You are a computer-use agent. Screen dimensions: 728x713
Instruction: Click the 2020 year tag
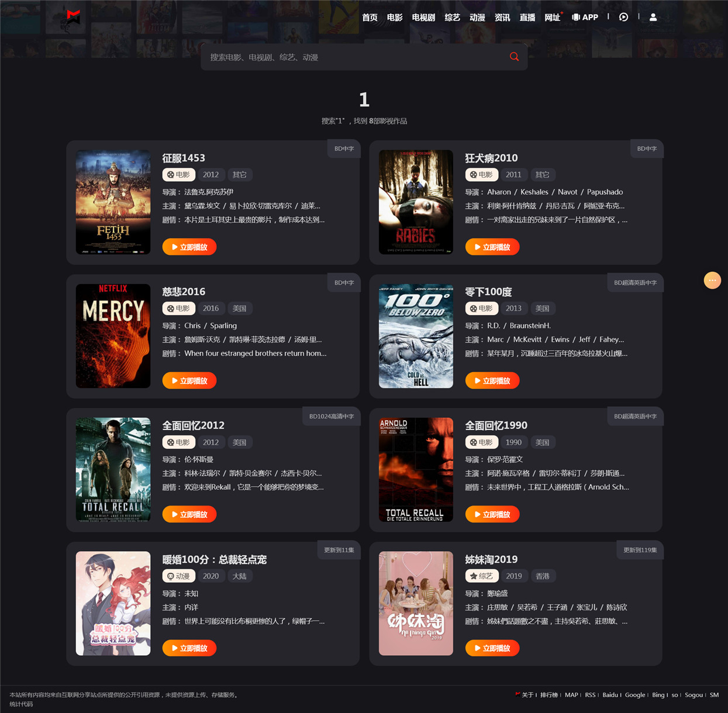click(211, 576)
